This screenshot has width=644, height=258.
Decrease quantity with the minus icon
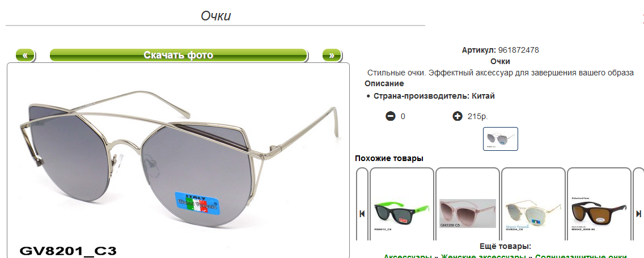(x=390, y=116)
